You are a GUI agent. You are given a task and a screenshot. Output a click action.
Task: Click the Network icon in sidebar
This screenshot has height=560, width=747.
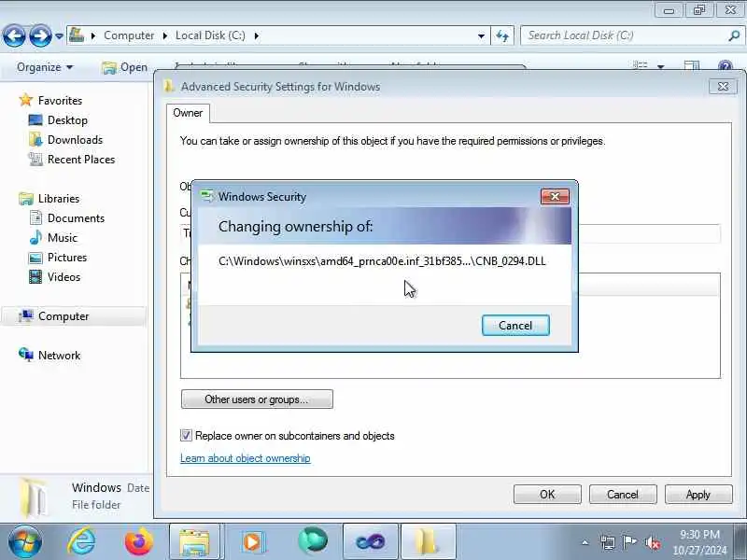pos(26,355)
